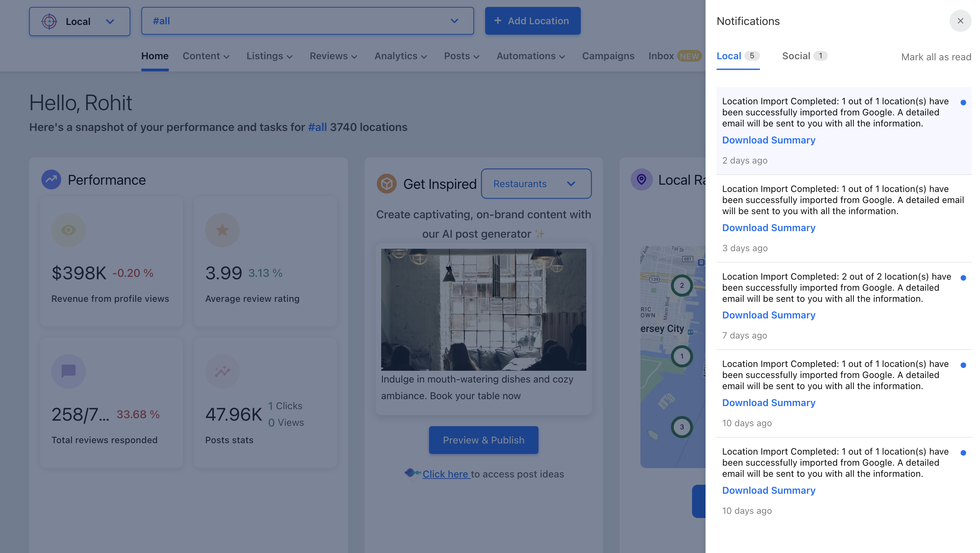Expand the Listings menu

(x=270, y=56)
